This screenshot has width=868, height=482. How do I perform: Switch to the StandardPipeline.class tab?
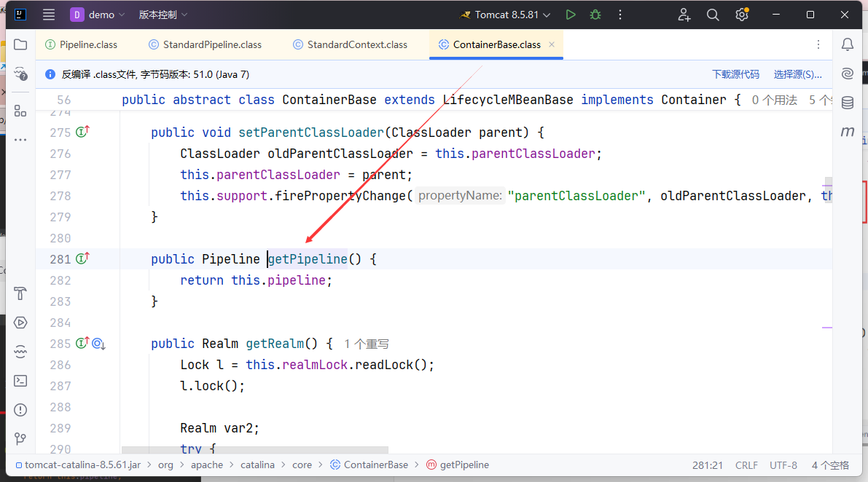tap(211, 44)
